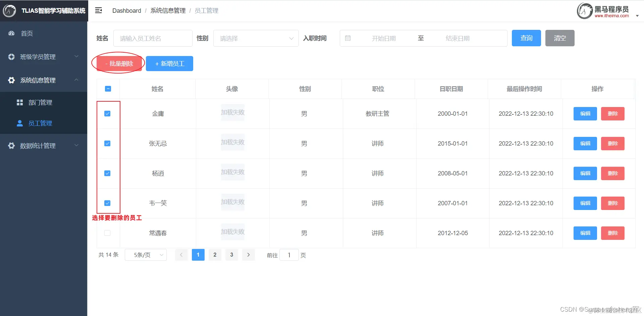This screenshot has width=644, height=316.
Task: Click failed avatar image in 金庸 row
Action: 232,112
